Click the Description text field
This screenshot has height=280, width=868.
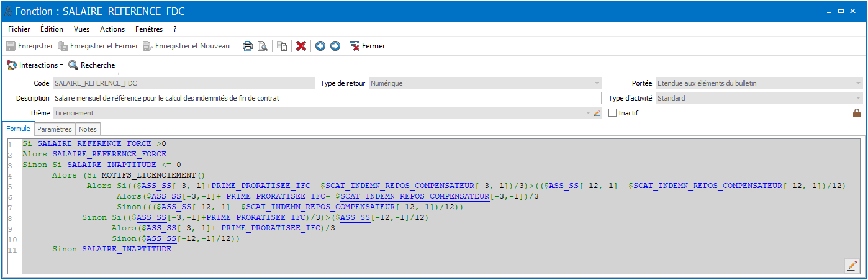tap(327, 98)
